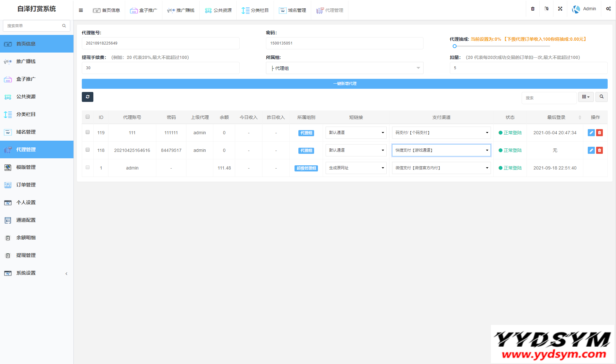Open the 支付渠道 dropdown for row 118

[x=441, y=150]
